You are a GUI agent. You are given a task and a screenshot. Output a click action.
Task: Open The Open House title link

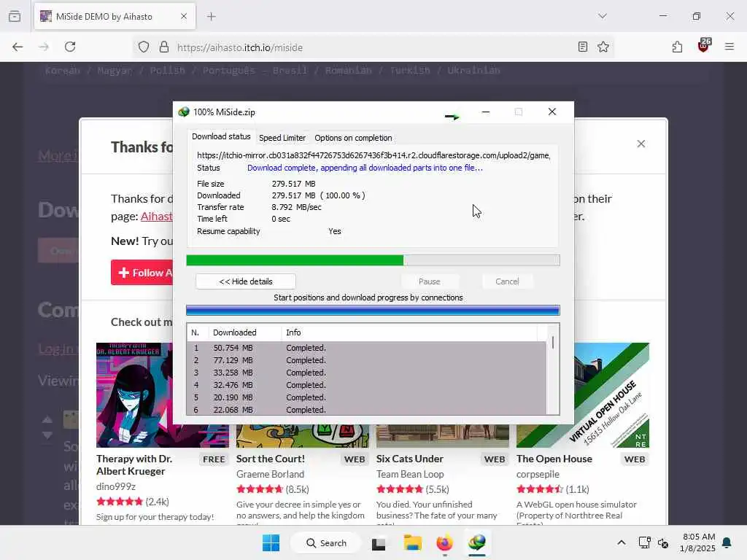coord(554,459)
